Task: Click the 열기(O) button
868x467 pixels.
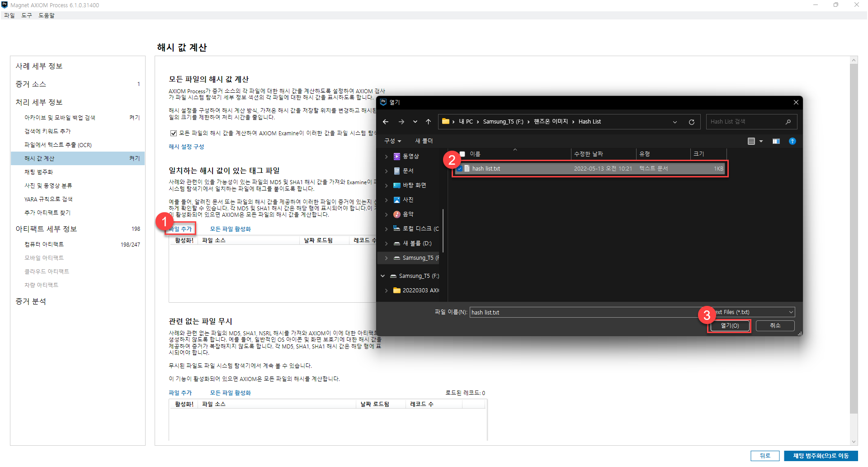Action: 729,325
